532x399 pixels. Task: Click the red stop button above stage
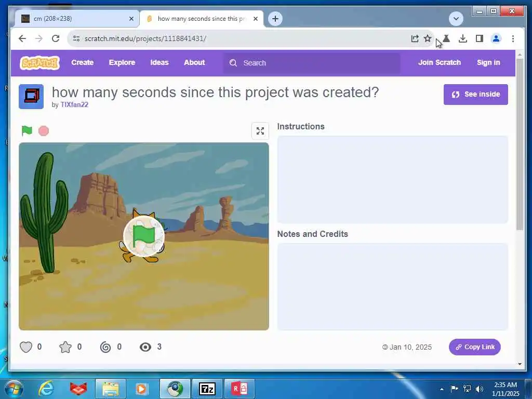tap(44, 130)
